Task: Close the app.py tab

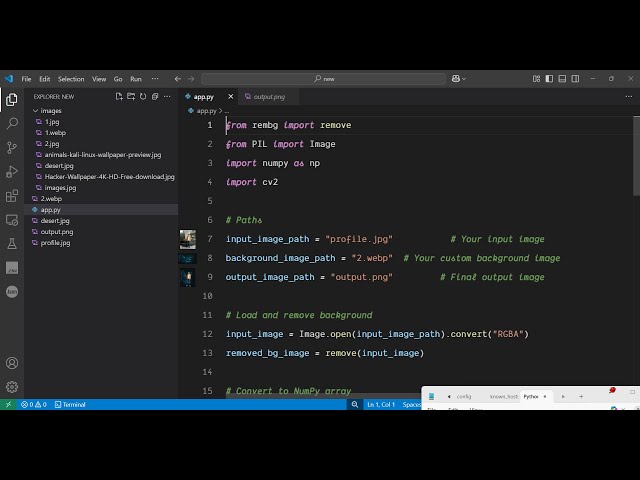Action: (x=231, y=97)
